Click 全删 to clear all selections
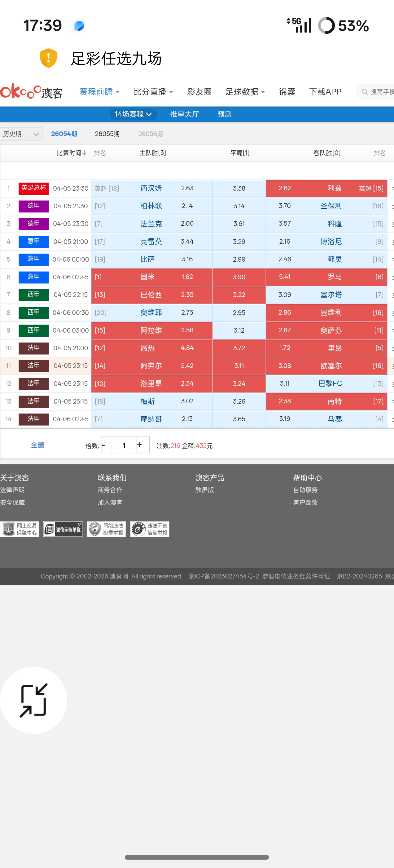 coord(37,445)
